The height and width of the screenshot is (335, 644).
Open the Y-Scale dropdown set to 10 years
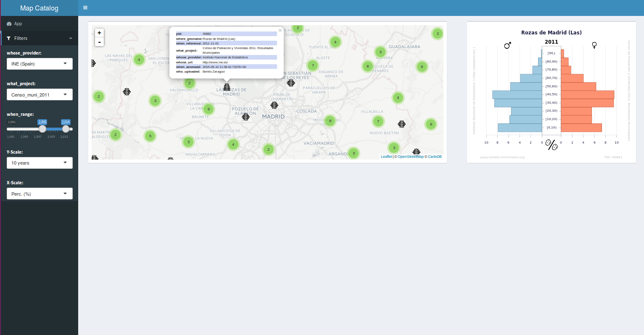point(40,163)
